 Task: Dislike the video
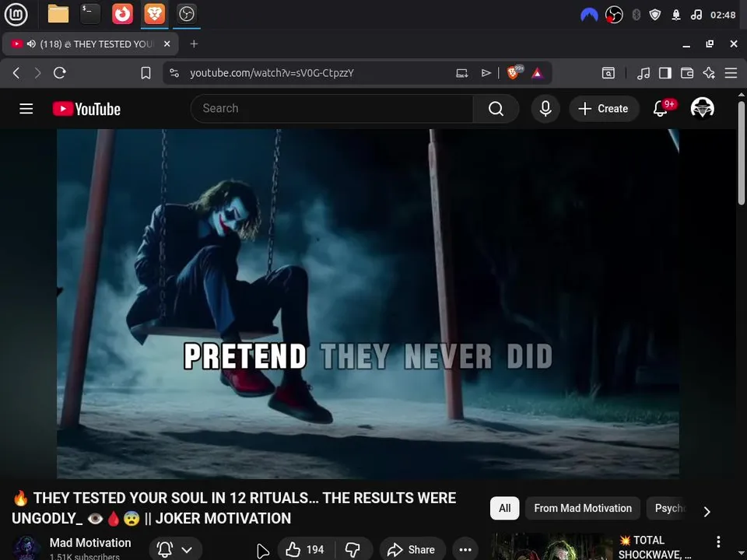tap(353, 550)
